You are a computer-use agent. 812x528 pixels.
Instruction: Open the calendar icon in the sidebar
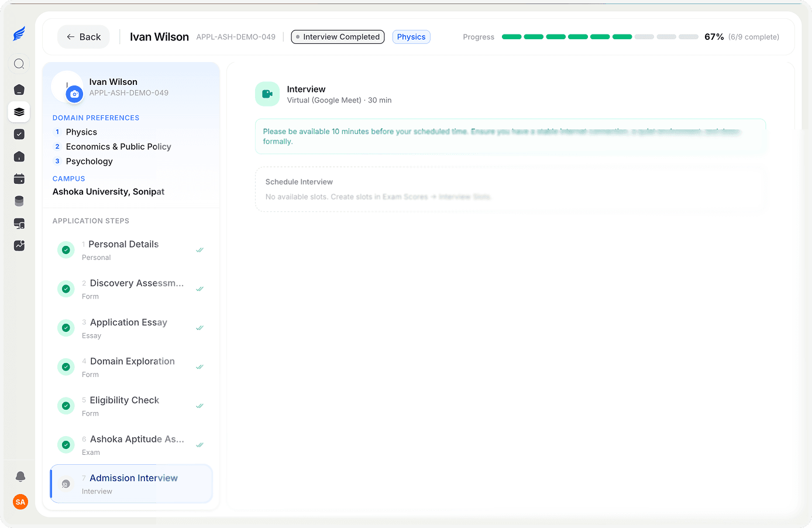(x=19, y=179)
